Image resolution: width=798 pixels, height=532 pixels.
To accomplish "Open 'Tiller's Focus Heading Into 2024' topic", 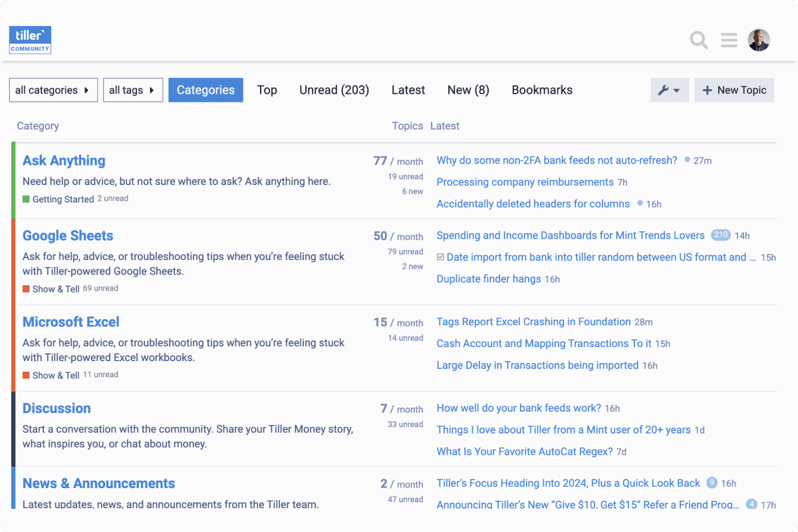I will tap(568, 483).
